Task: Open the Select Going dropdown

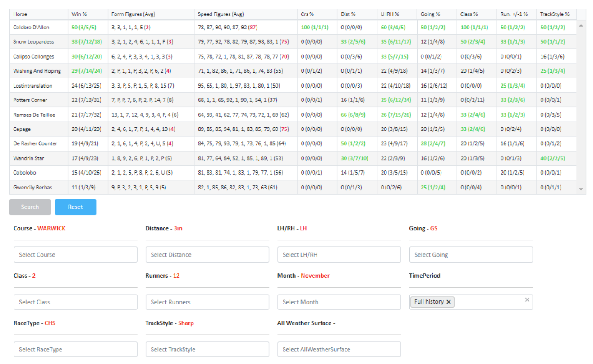Action: point(471,254)
